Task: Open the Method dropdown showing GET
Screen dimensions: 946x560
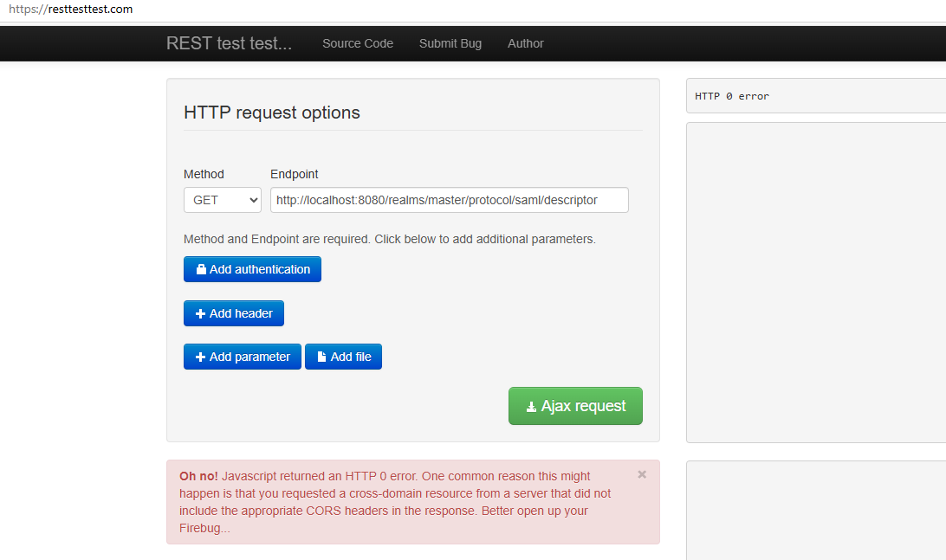Action: pyautogui.click(x=222, y=200)
